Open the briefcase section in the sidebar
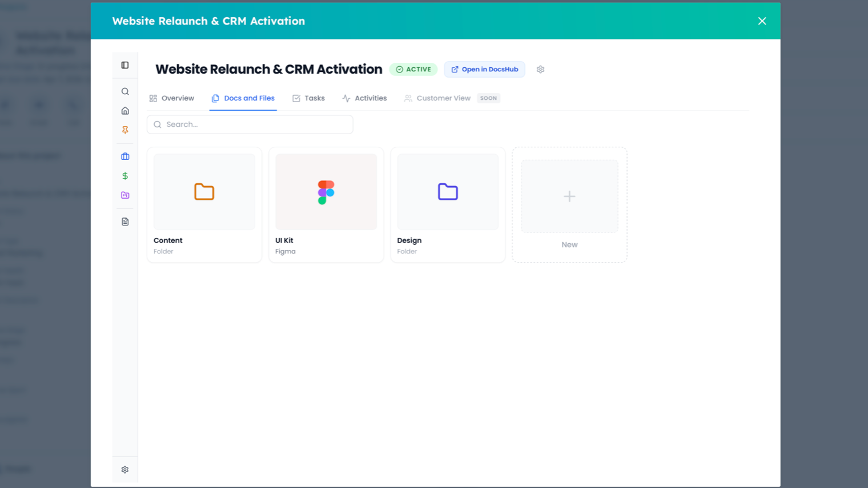This screenshot has height=488, width=868. pyautogui.click(x=124, y=156)
